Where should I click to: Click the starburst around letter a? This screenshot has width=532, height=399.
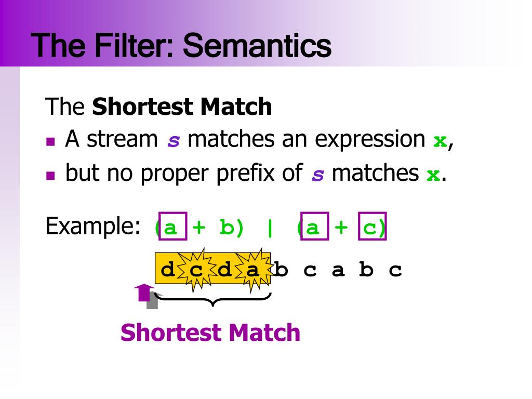[x=252, y=270]
